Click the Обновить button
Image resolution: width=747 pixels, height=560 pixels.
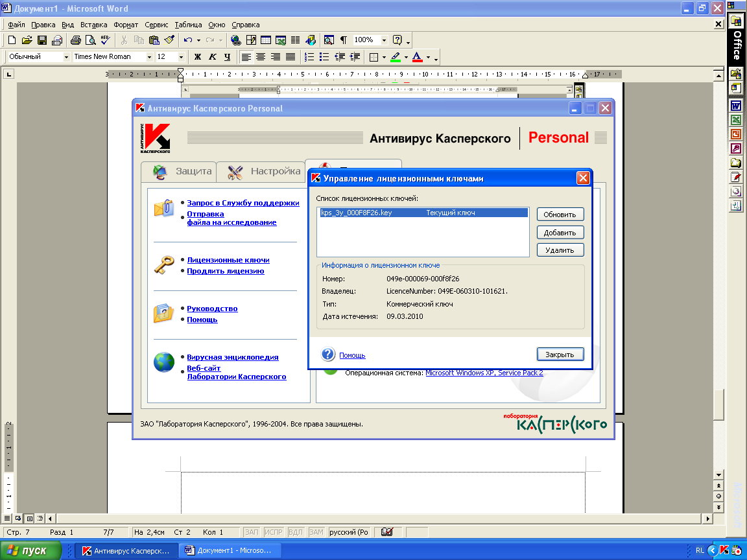point(560,215)
